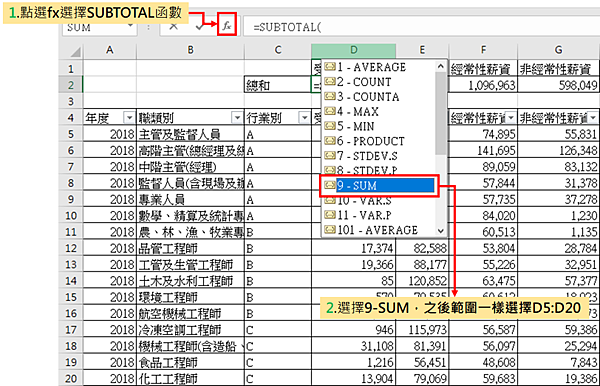The height and width of the screenshot is (386, 600).
Task: Click the 食品工程師 cell
Action: click(x=190, y=362)
